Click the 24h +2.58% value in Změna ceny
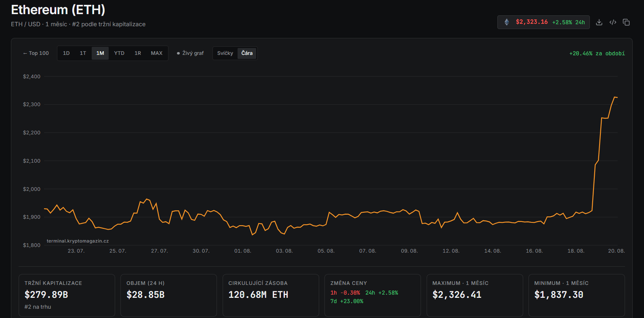Viewport: 644px width, 318px height. click(x=382, y=293)
